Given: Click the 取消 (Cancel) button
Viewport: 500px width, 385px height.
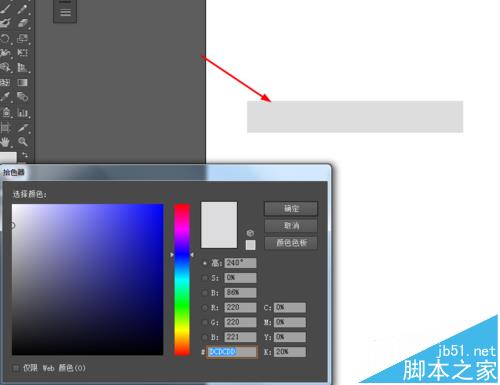Looking at the screenshot, I should [x=291, y=226].
